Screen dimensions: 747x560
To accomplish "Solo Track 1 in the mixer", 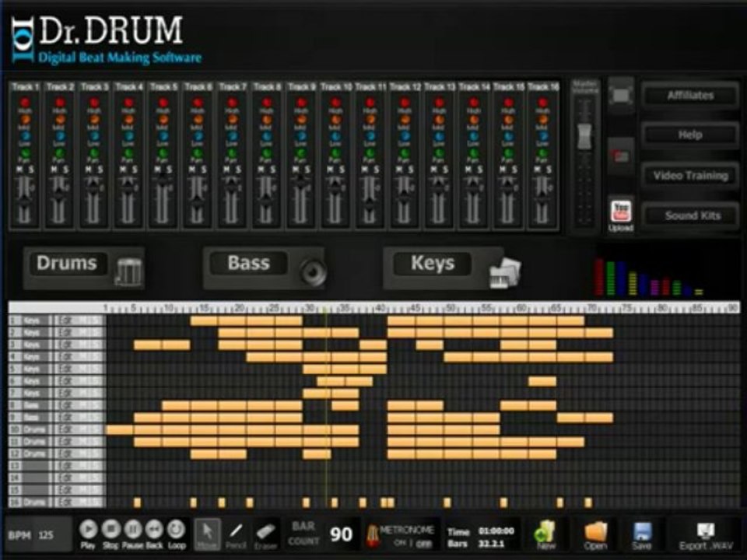I will tap(30, 170).
